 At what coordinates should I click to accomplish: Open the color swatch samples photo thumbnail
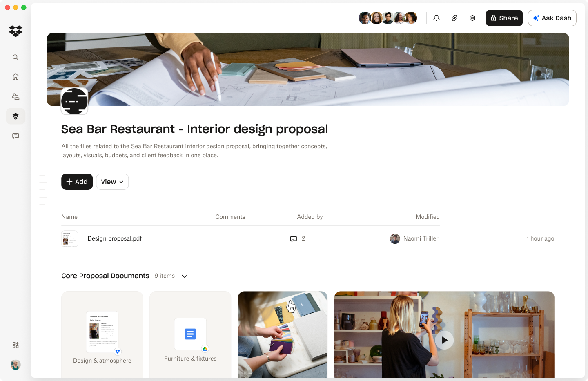click(x=283, y=334)
